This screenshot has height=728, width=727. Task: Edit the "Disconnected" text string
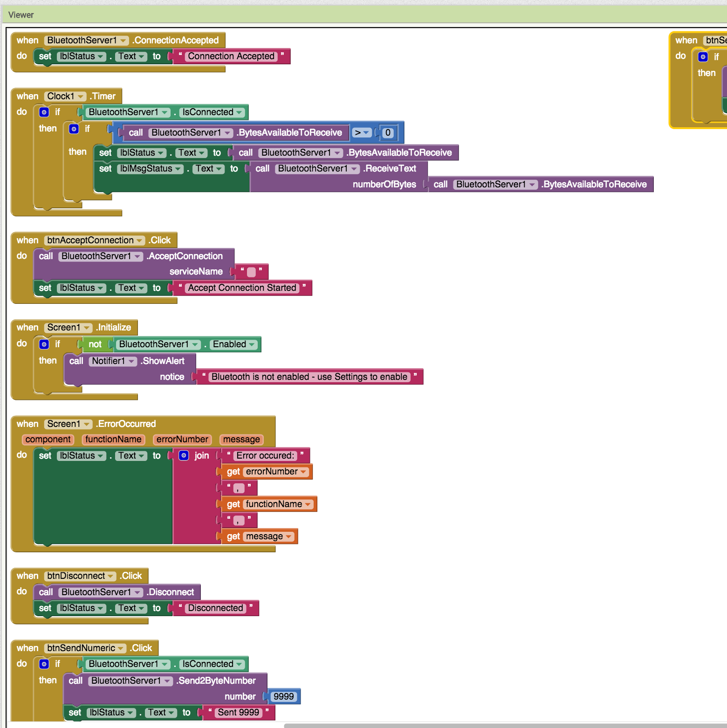(x=215, y=608)
